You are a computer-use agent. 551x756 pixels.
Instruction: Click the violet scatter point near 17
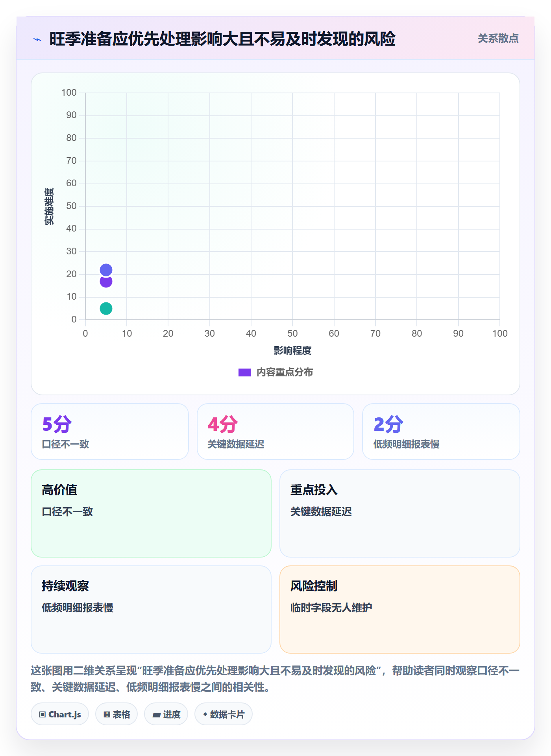click(x=106, y=282)
